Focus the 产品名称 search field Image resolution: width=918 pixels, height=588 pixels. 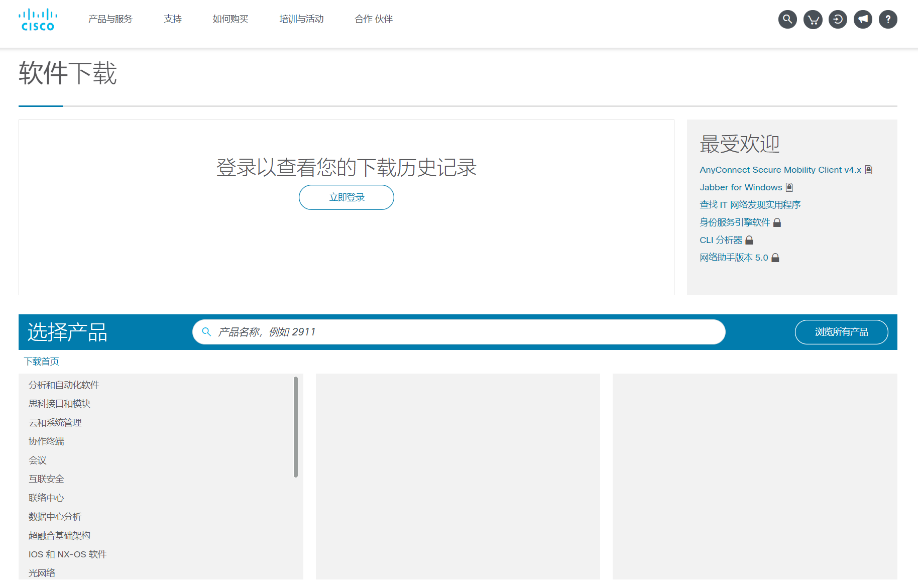coord(459,332)
